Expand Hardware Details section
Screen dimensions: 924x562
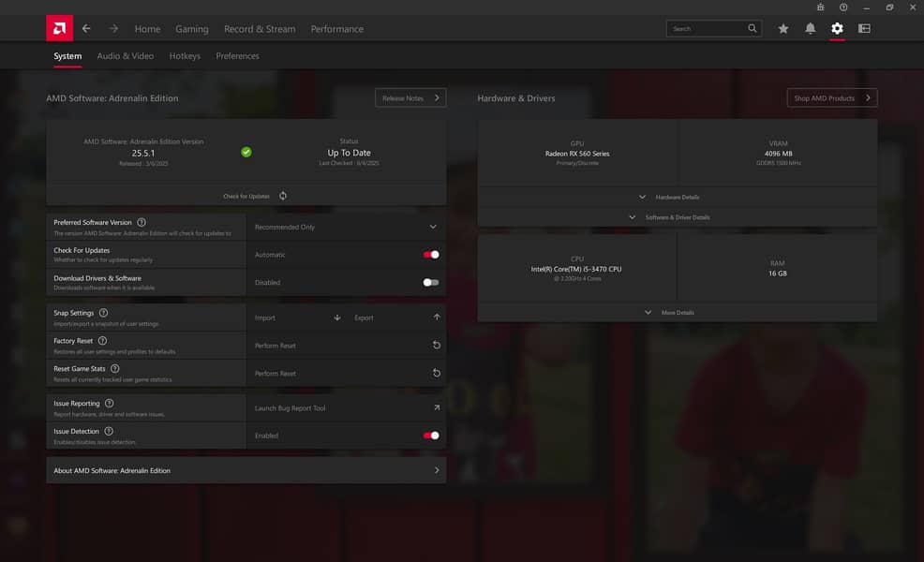tap(678, 197)
